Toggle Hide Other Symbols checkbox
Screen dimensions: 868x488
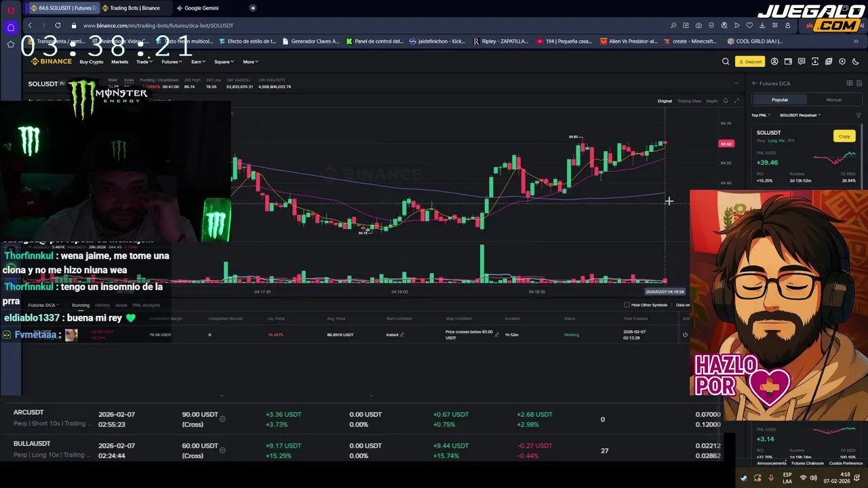coord(627,305)
